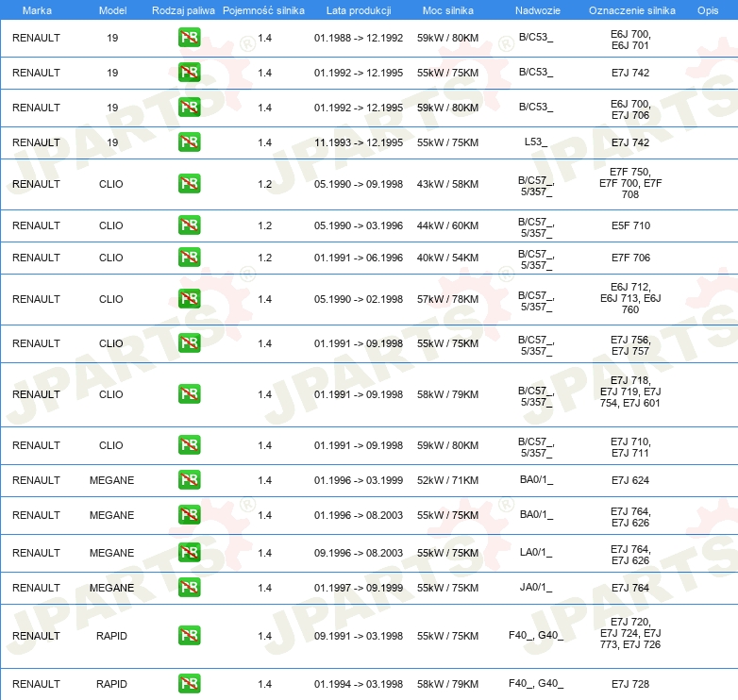Select the date range 01.1991 -> 06.1996
The image size is (738, 700).
tap(359, 258)
